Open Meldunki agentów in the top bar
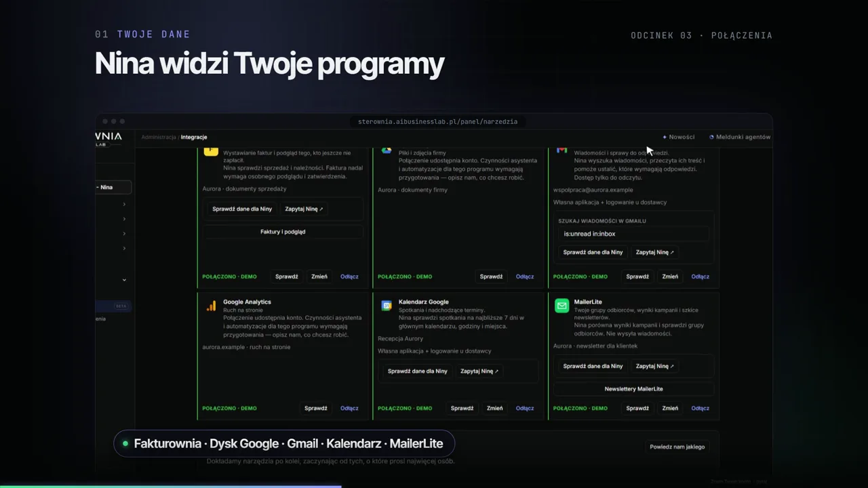Screen dimensions: 868x488 click(743, 137)
